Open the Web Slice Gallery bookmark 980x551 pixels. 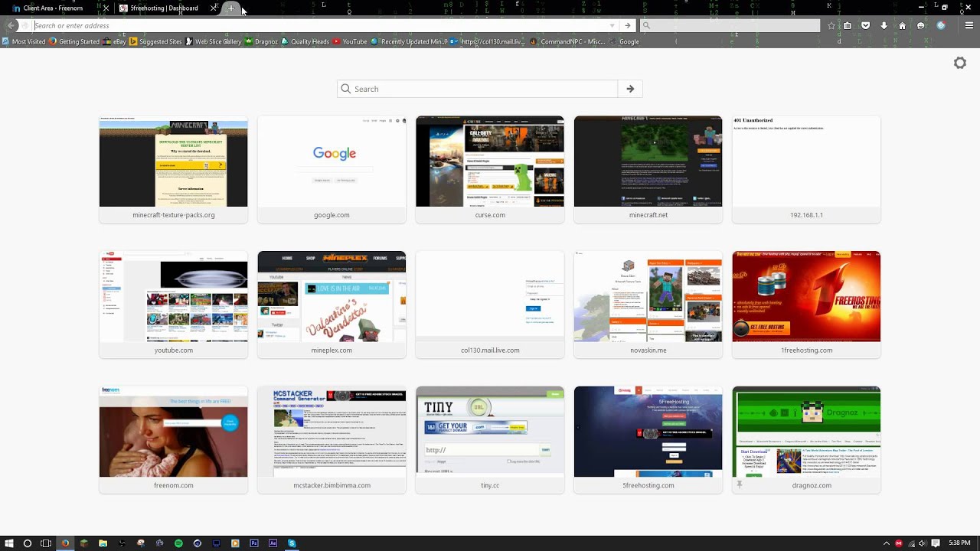[214, 42]
